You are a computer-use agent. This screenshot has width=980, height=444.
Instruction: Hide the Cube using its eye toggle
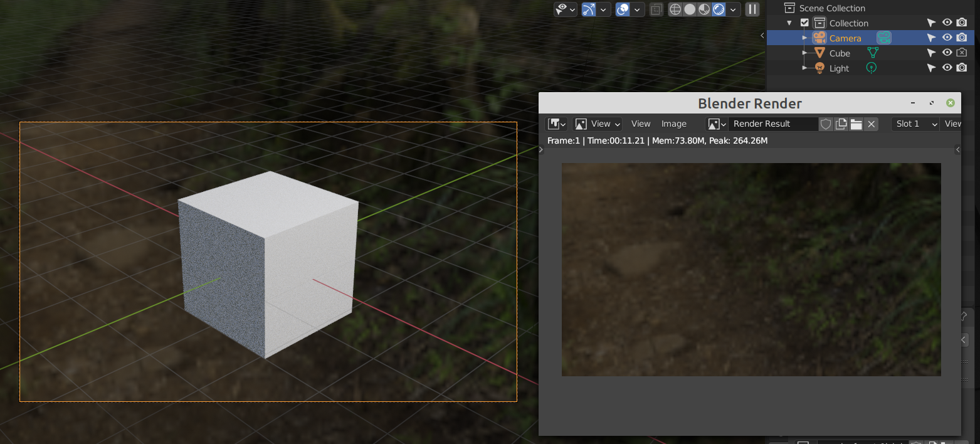(947, 53)
